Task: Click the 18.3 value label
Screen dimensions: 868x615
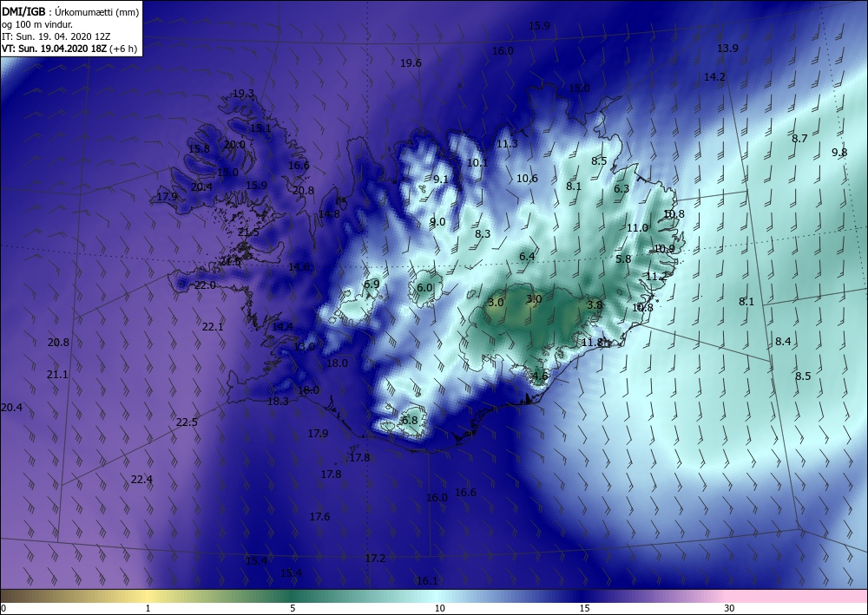Action: click(278, 402)
